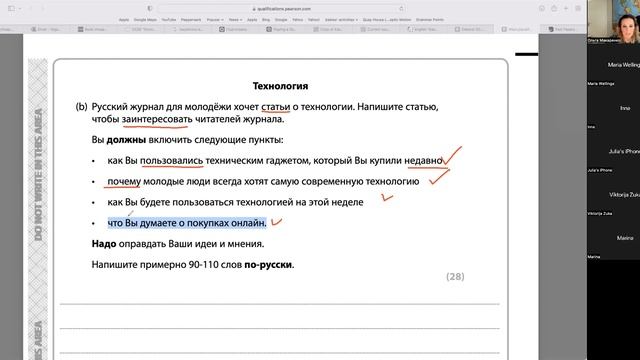This screenshot has height=360, width=640.
Task: Open Google Maps bookmark in favorites bar
Action: pyautogui.click(x=145, y=20)
